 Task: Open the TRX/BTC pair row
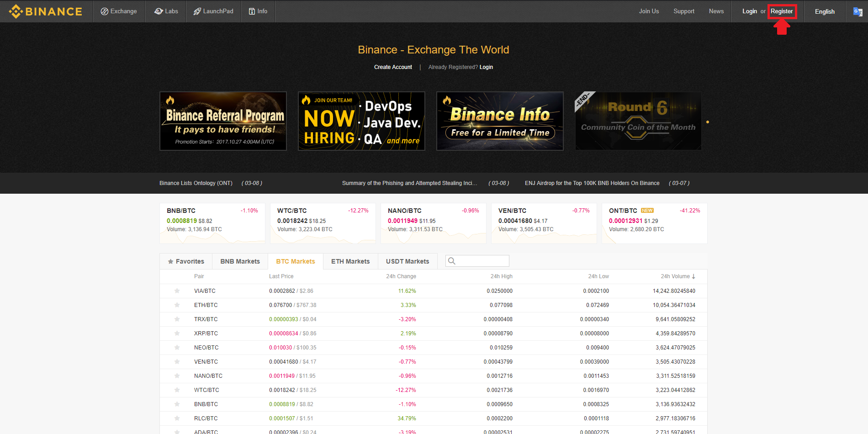[434, 319]
